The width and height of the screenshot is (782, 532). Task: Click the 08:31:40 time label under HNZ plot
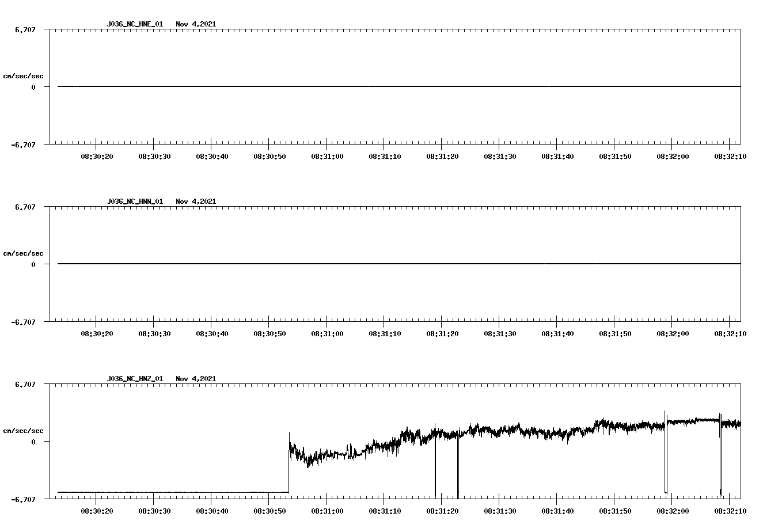[557, 511]
